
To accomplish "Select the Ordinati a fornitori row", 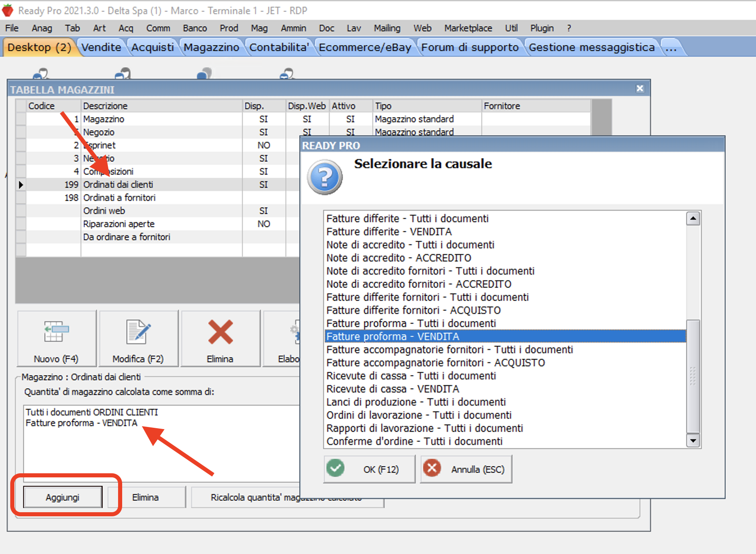I will [x=157, y=198].
